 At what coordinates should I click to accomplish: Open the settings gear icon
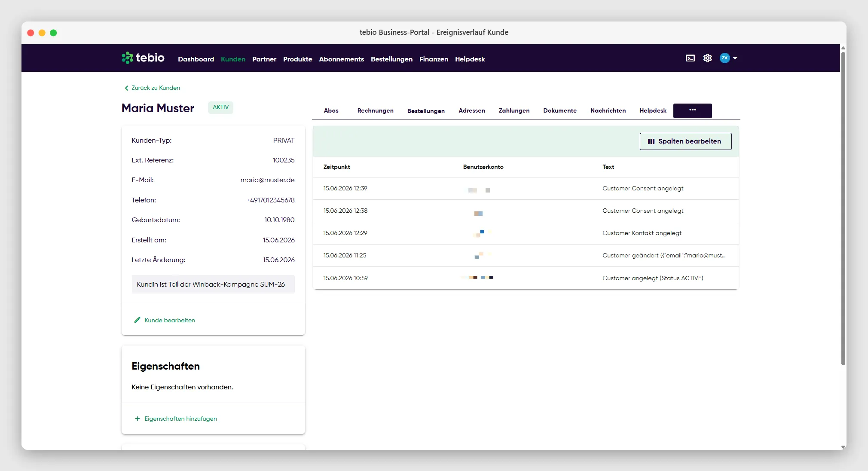pyautogui.click(x=707, y=58)
